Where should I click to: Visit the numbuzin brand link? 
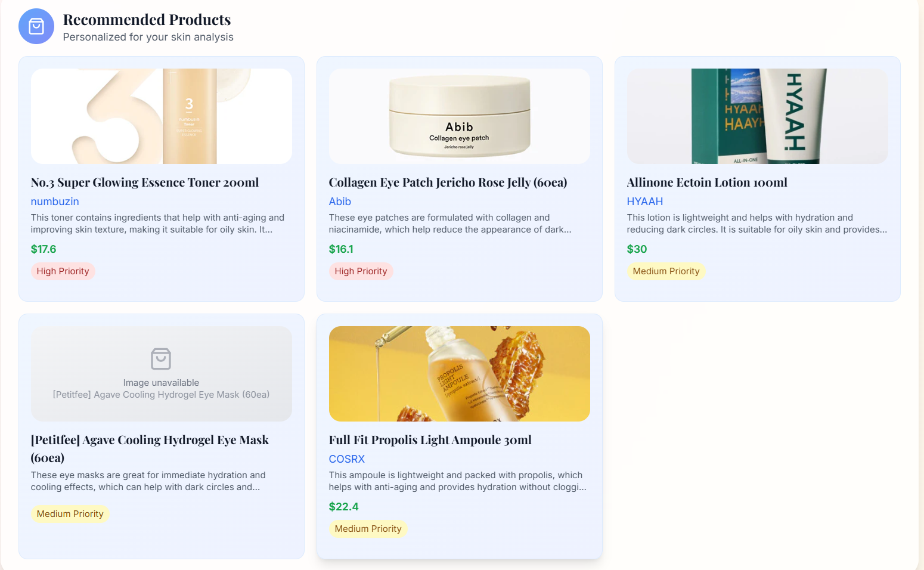click(x=55, y=202)
